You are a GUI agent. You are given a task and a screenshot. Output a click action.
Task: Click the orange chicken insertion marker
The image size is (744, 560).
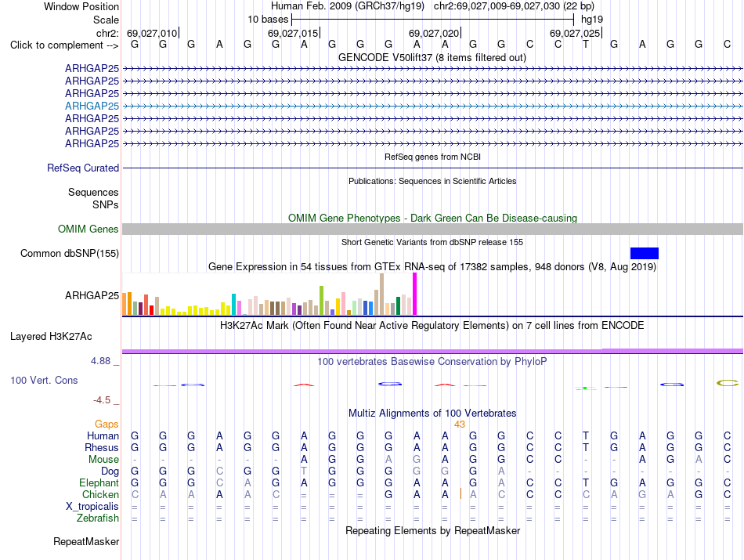460,494
